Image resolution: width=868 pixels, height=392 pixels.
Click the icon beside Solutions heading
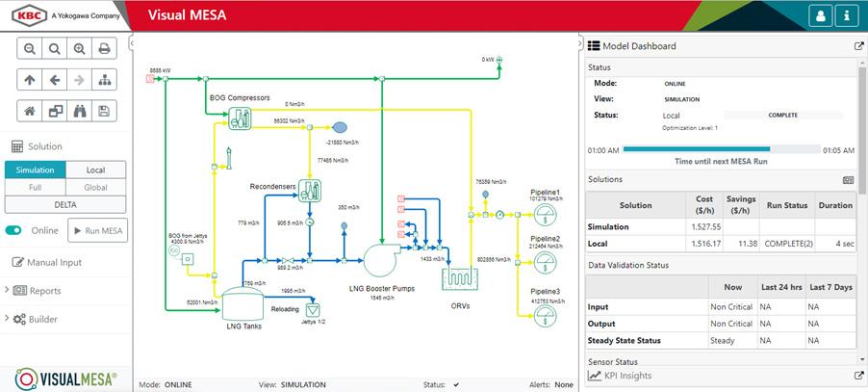[x=848, y=180]
